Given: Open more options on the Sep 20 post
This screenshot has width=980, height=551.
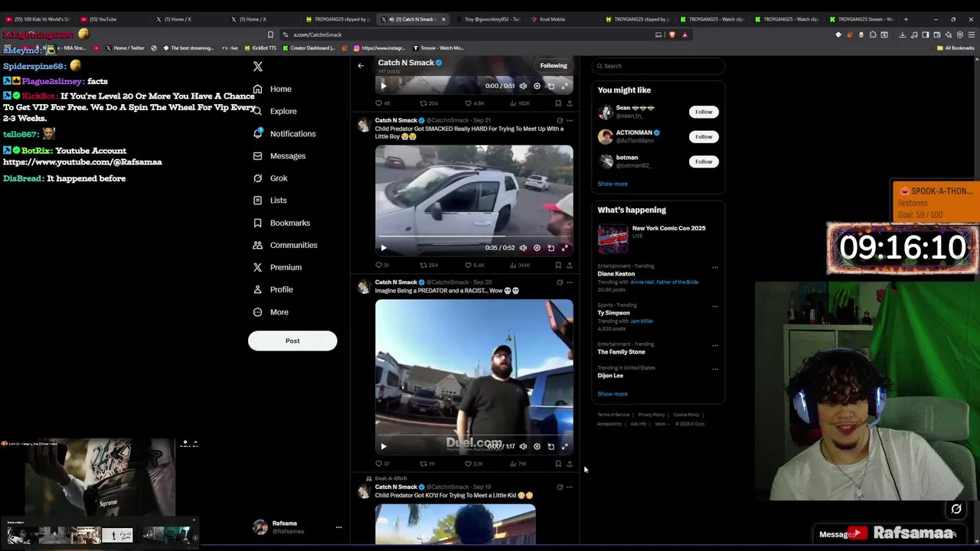Looking at the screenshot, I should (569, 282).
